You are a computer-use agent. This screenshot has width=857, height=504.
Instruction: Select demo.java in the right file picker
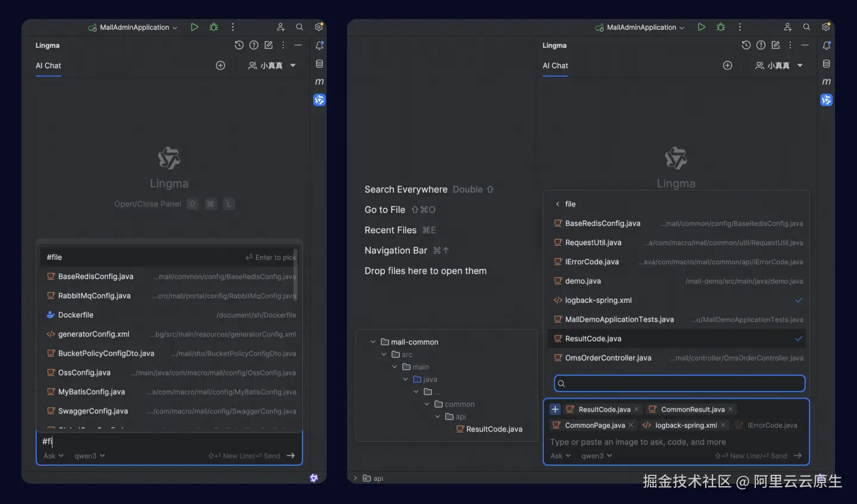pyautogui.click(x=676, y=281)
